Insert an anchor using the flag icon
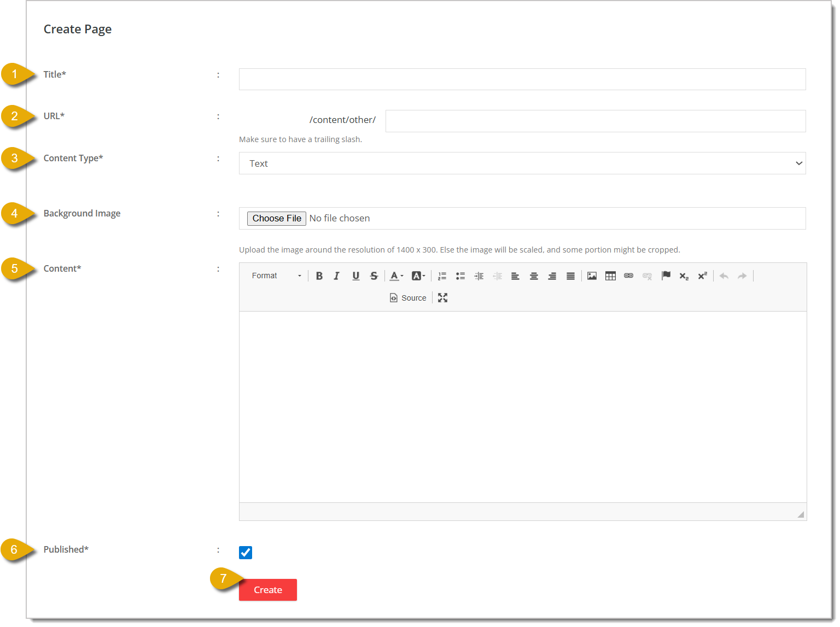Screen dimensions: 840x627 point(666,276)
